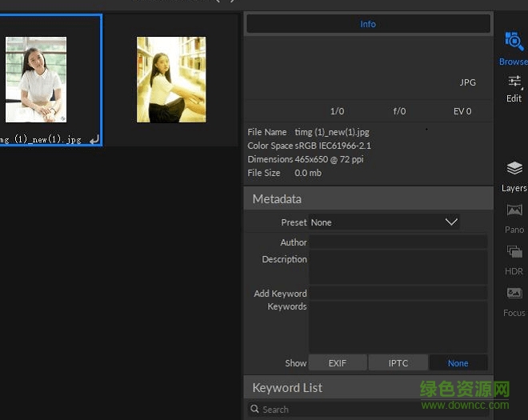Screen dimensions: 528x420
Task: Set metadata Show option to None
Action: (x=458, y=362)
